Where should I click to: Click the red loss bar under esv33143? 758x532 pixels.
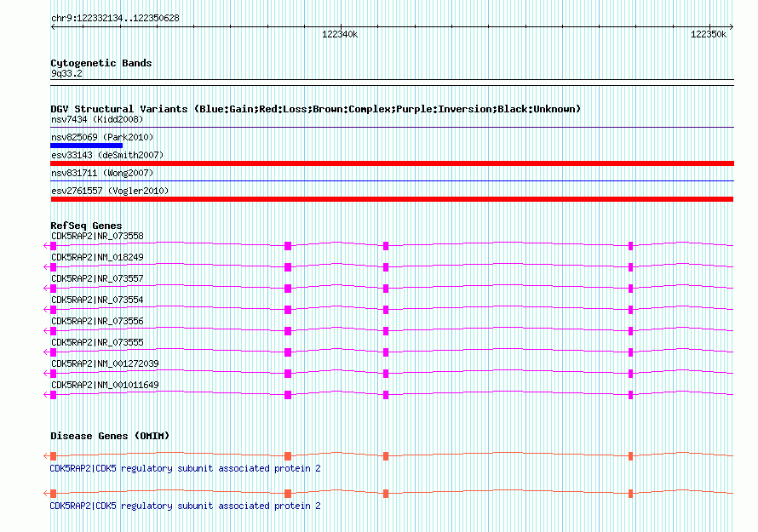[392, 163]
